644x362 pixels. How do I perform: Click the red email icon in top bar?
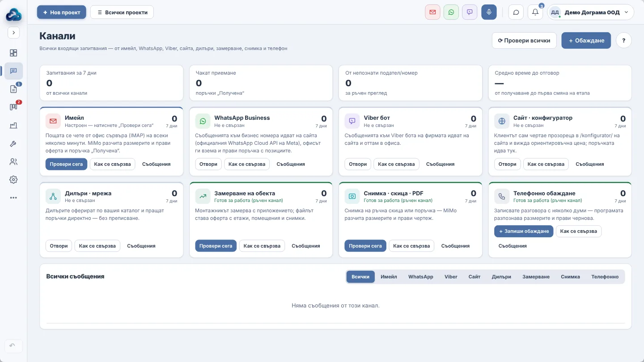click(x=432, y=12)
